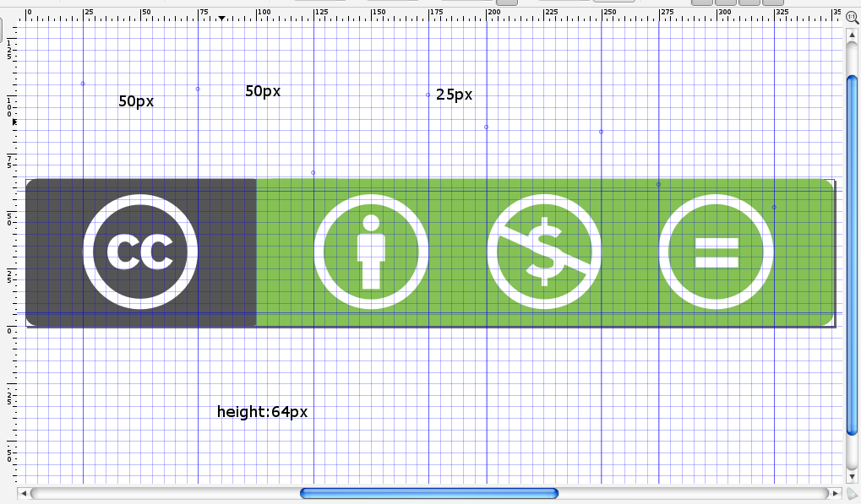The image size is (861, 504).
Task: Click the '200' mark on the horizontal ruler
Action: [x=494, y=12]
